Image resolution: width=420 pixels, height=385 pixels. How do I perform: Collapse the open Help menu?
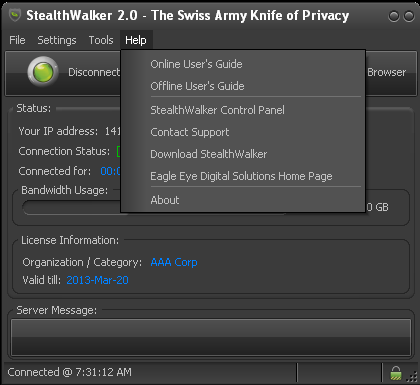pos(136,40)
